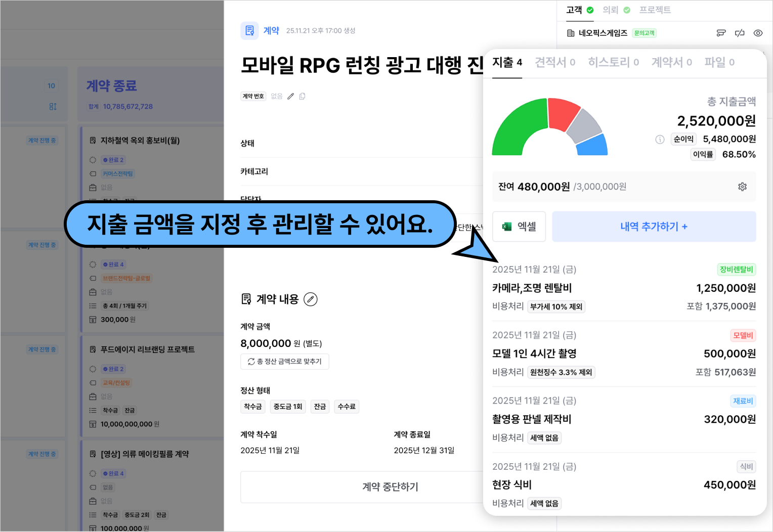This screenshot has width=773, height=532.
Task: Click the 내역 추가하기 + button
Action: coord(654,227)
